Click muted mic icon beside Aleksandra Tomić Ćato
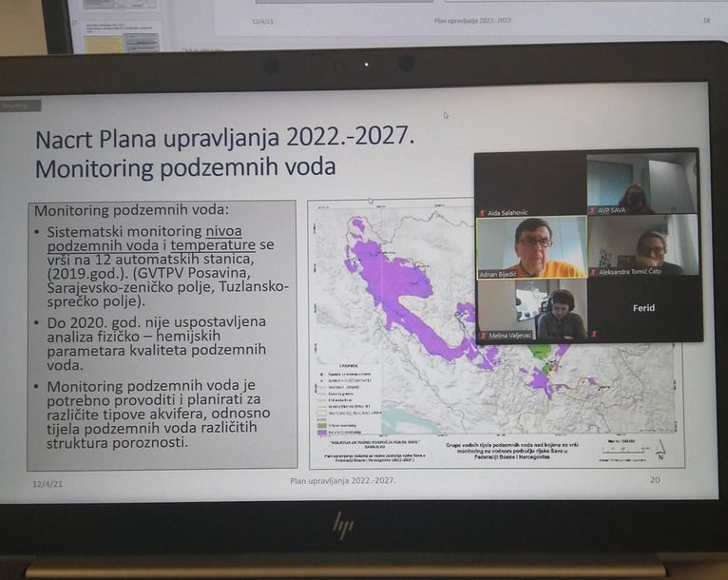 pyautogui.click(x=592, y=272)
